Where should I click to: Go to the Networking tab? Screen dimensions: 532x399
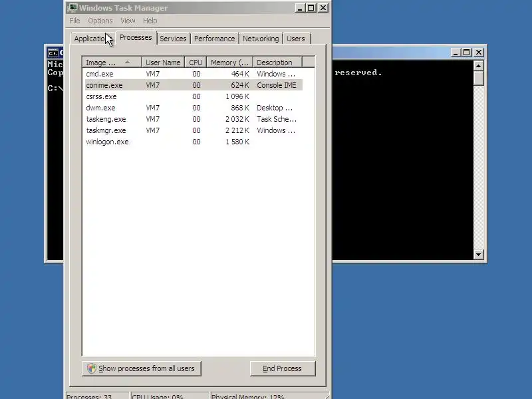click(x=261, y=39)
